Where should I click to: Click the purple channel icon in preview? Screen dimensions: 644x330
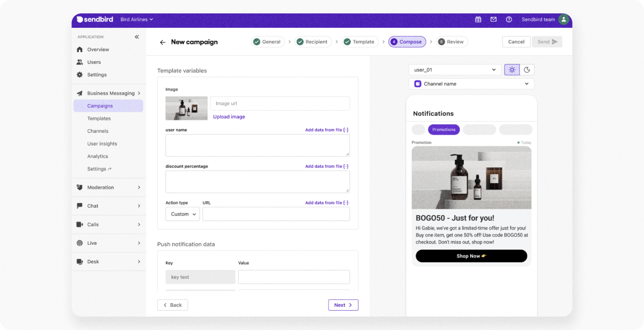[418, 84]
